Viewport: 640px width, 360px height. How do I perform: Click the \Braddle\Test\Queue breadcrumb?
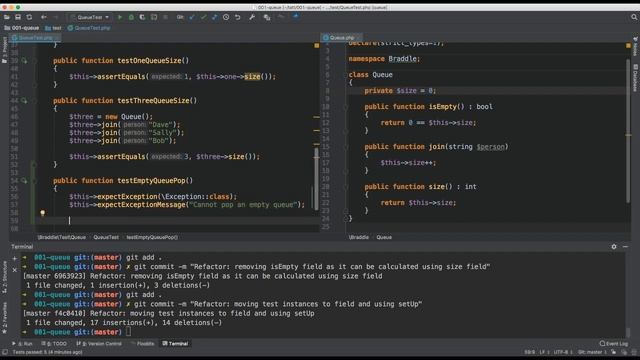(x=62, y=237)
